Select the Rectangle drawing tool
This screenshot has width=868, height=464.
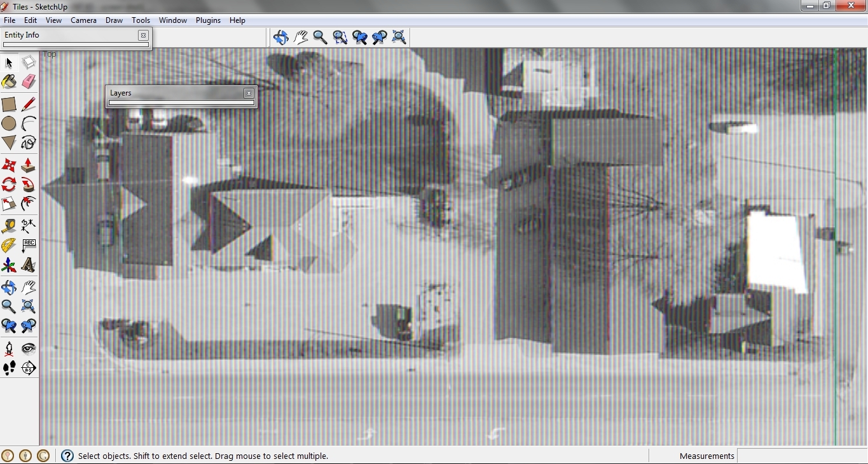(9, 104)
